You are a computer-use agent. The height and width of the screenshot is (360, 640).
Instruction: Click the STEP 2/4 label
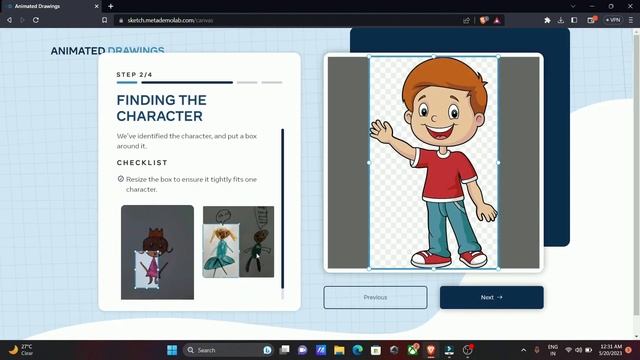(x=134, y=75)
